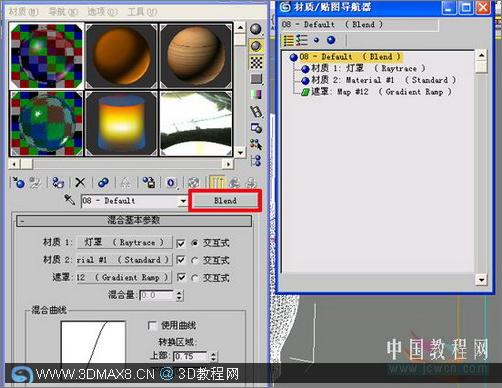Open the 导航(N) menu

coord(63,12)
